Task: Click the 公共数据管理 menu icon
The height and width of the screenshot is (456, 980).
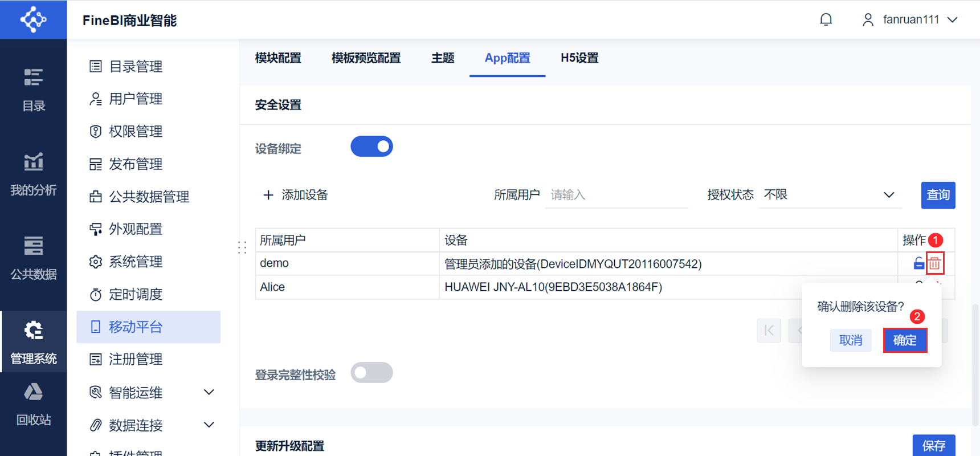Action: pos(96,197)
